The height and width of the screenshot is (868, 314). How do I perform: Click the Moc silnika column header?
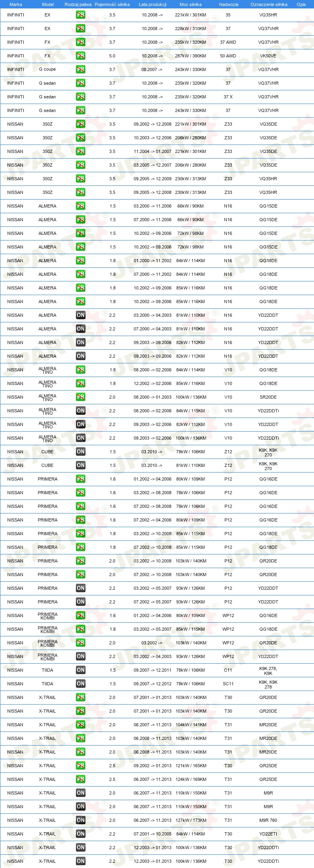point(191,4)
